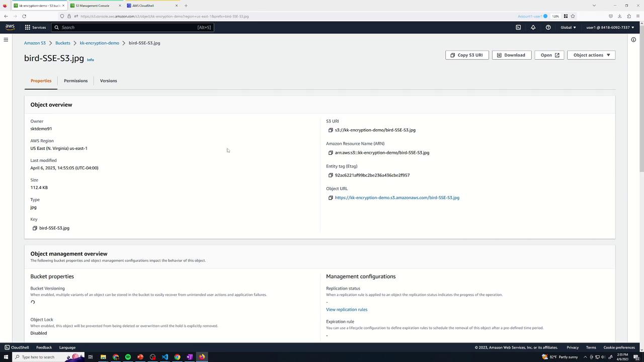The image size is (644, 362).
Task: Open the Info link next to object title
Action: pyautogui.click(x=91, y=60)
